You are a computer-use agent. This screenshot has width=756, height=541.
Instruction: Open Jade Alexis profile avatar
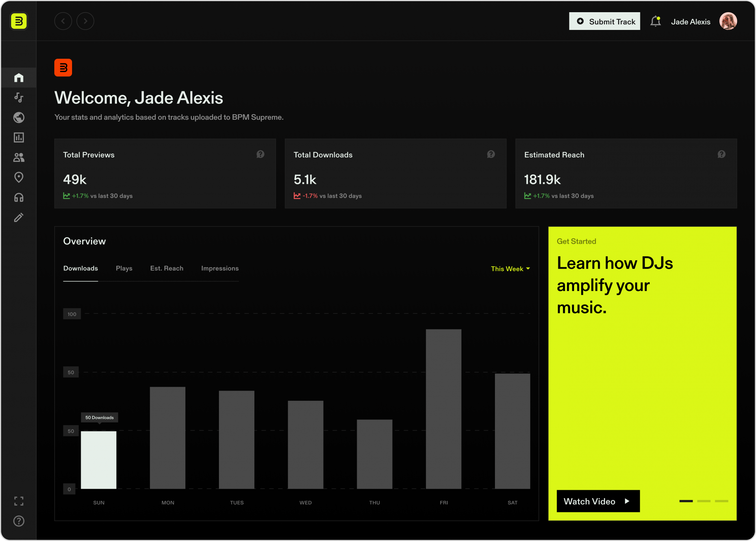pos(728,21)
